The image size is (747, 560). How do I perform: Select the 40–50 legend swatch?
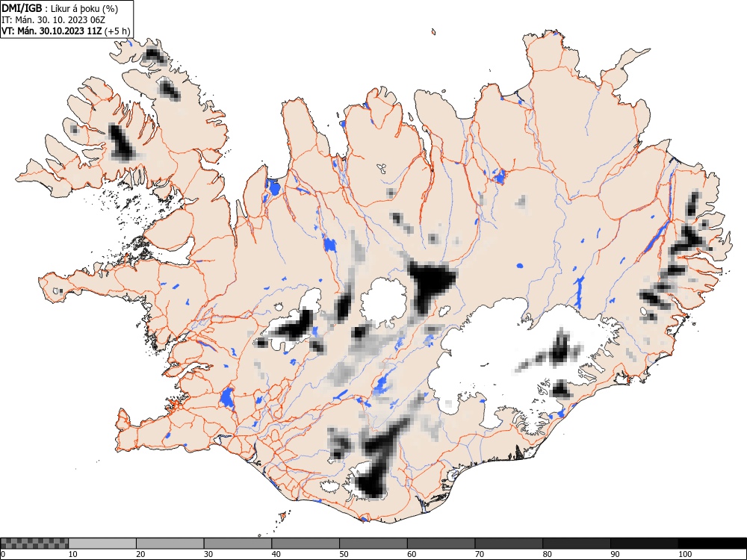click(306, 544)
